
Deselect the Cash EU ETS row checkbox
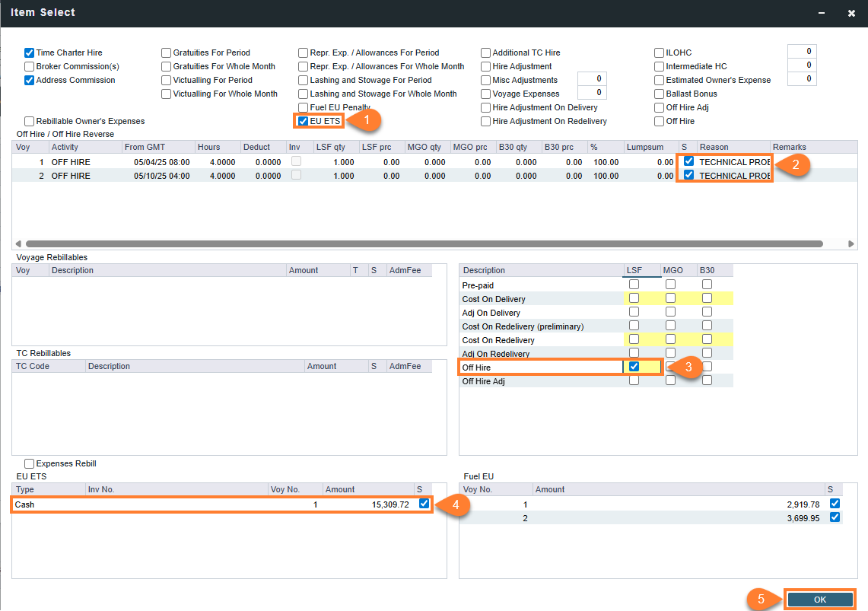(424, 504)
